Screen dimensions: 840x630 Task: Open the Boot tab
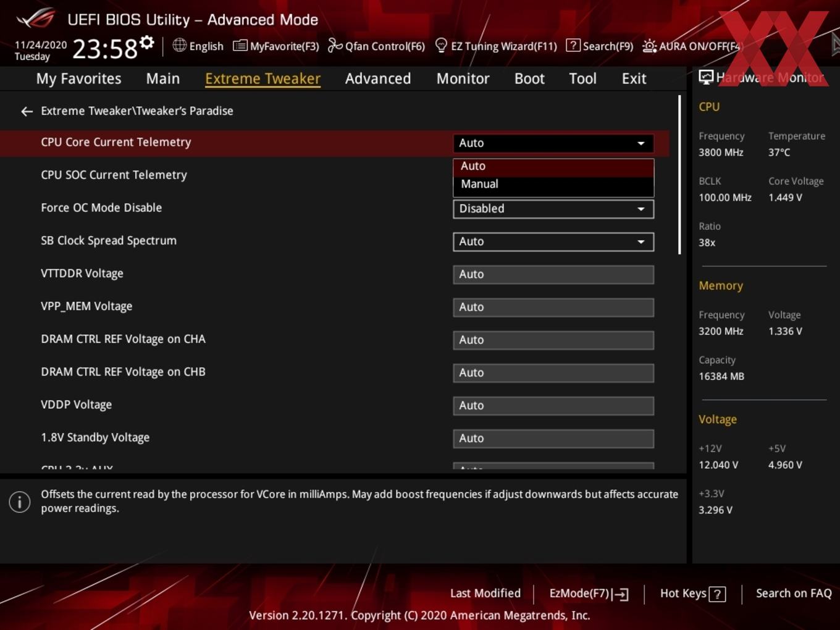(529, 78)
